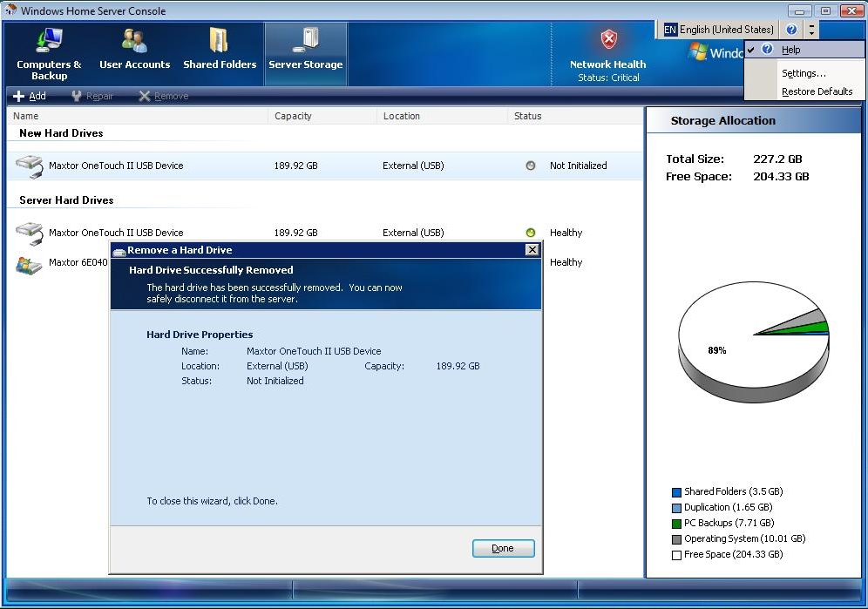This screenshot has height=609, width=868.
Task: Click the Capacity column header
Action: tap(293, 116)
